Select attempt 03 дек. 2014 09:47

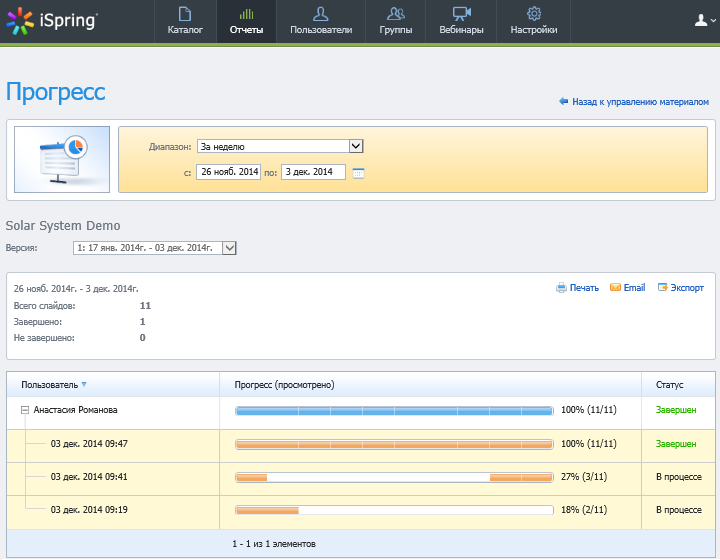[89, 444]
